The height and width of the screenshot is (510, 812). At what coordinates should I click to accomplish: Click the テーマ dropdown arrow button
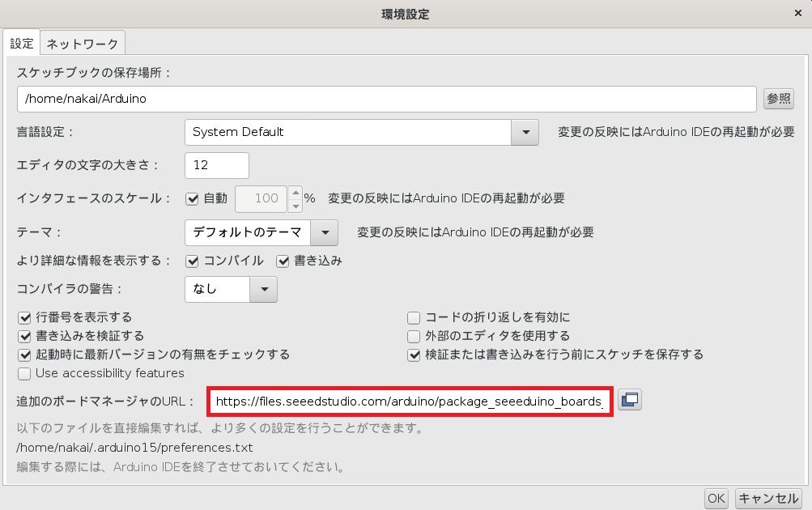pos(324,232)
